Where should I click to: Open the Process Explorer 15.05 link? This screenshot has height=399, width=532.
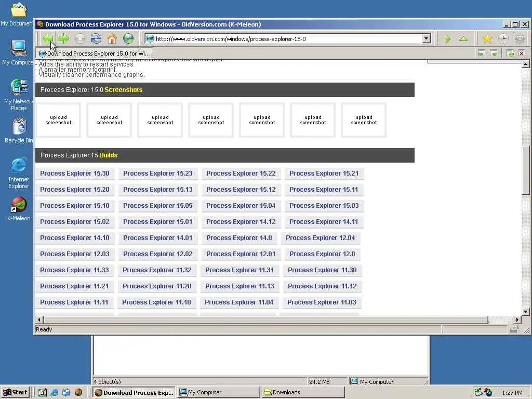158,206
